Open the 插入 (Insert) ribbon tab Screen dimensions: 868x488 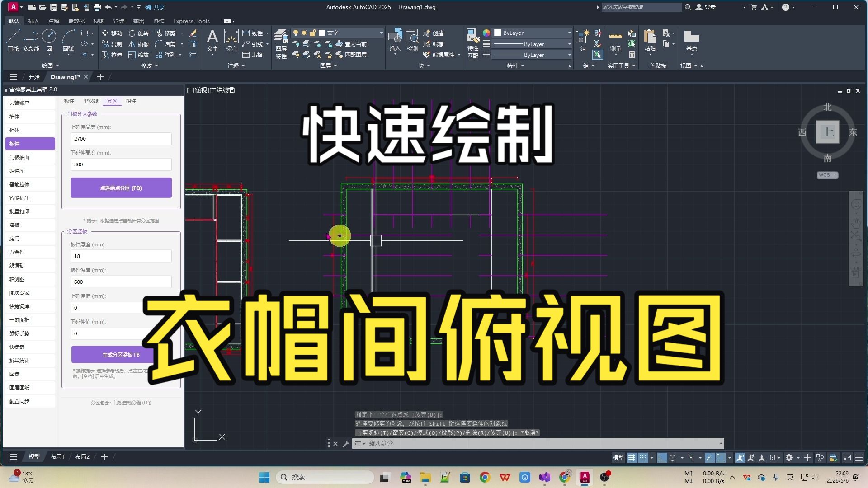click(34, 21)
